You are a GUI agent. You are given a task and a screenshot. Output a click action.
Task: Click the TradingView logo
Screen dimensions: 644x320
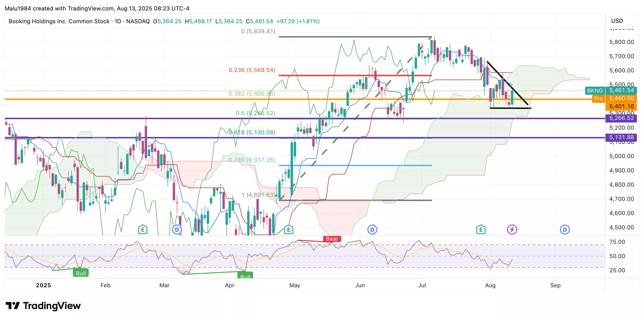(43, 306)
